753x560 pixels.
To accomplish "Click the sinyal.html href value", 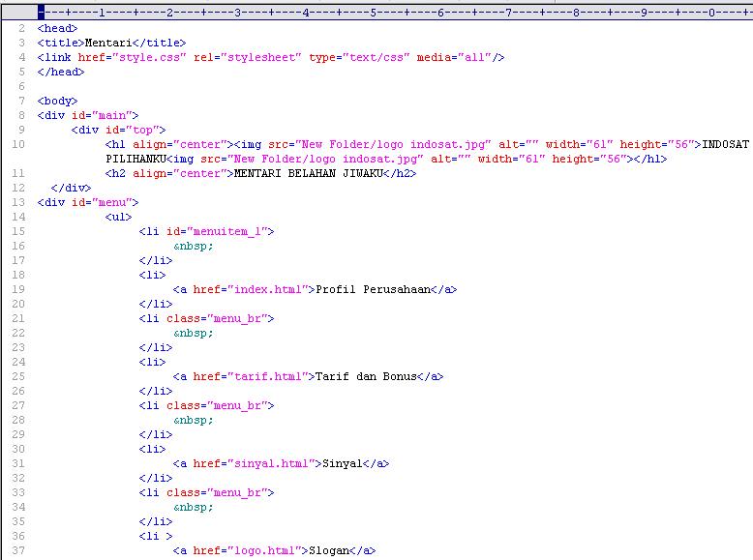I will point(274,463).
